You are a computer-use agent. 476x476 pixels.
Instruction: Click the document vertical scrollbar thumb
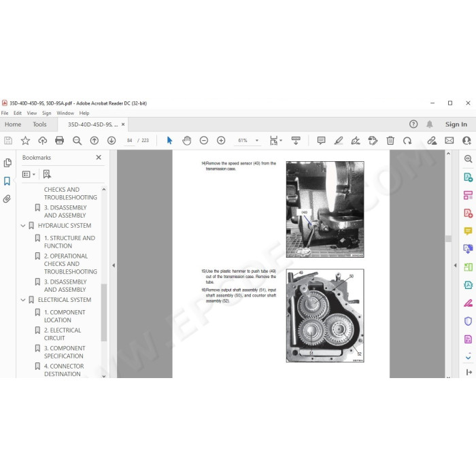[x=448, y=239]
